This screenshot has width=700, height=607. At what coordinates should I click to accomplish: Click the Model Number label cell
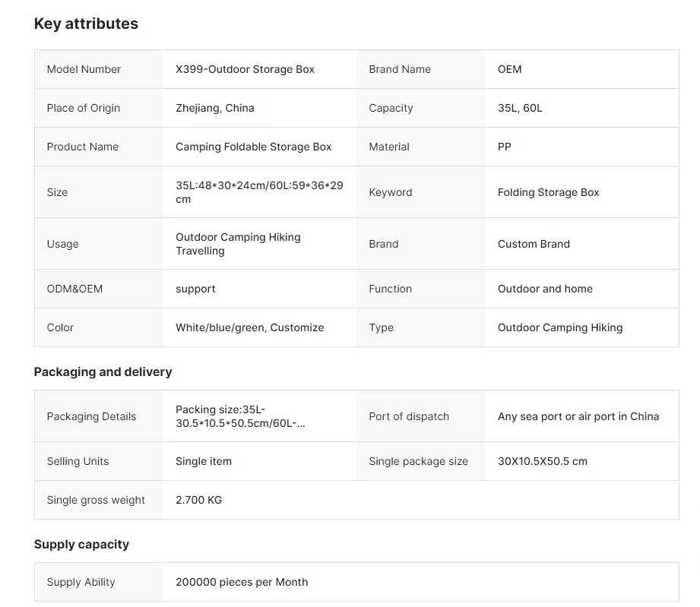(84, 69)
